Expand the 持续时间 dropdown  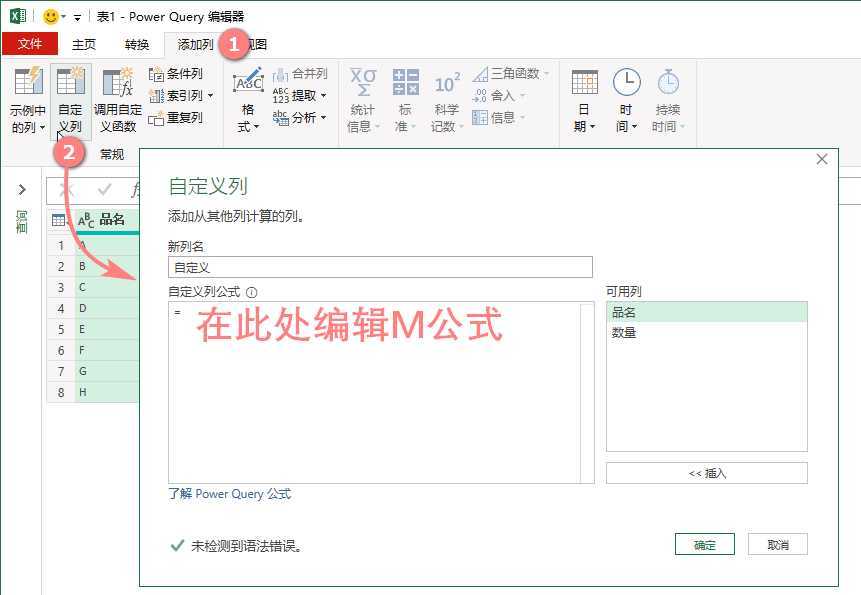click(668, 95)
